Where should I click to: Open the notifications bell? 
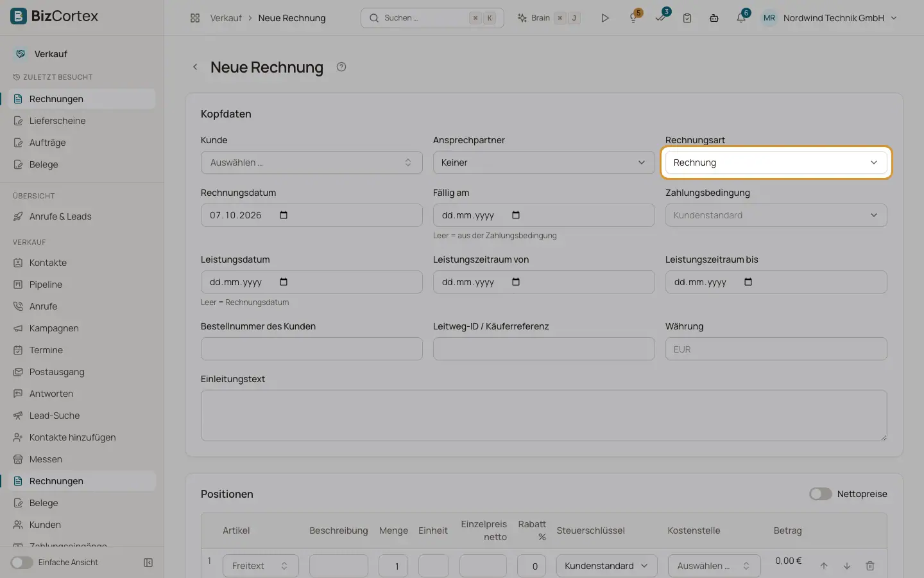pyautogui.click(x=741, y=18)
